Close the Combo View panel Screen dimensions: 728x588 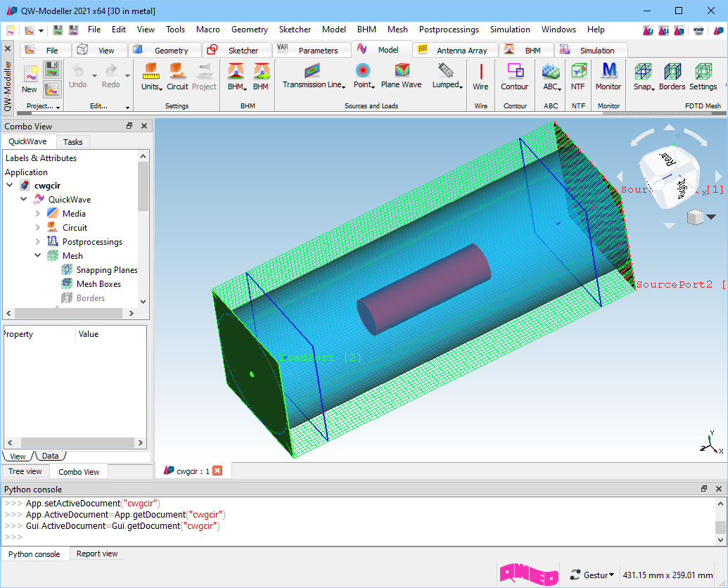tap(144, 126)
